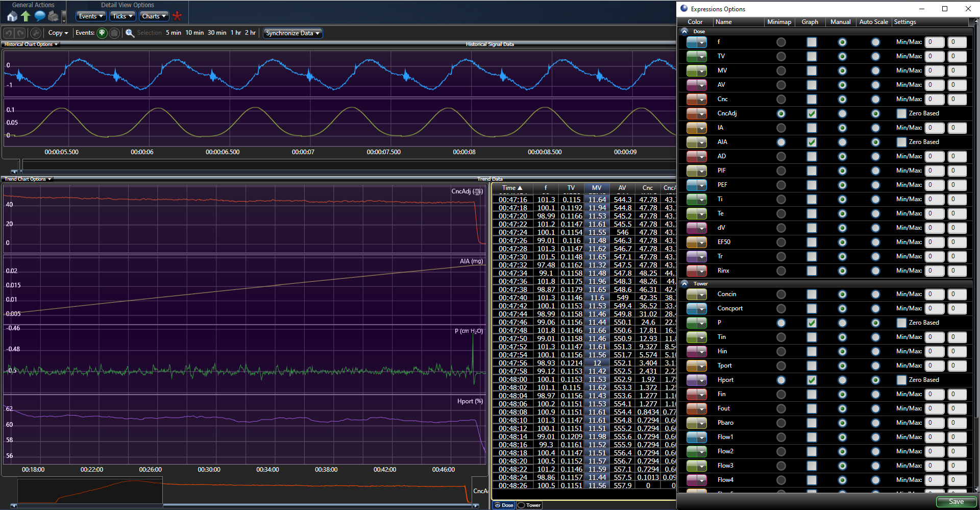The height and width of the screenshot is (510, 980).
Task: Open color picker for Rinx expression
Action: [x=696, y=271]
